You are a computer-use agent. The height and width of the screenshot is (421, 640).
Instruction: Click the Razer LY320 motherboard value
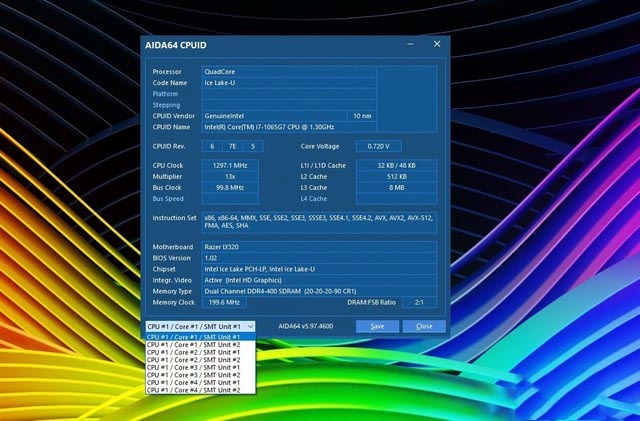pyautogui.click(x=319, y=247)
